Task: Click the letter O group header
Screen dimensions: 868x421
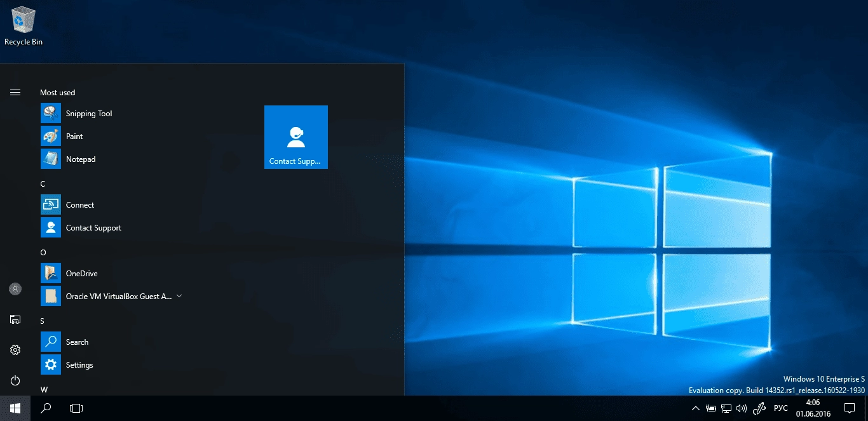Action: [43, 253]
